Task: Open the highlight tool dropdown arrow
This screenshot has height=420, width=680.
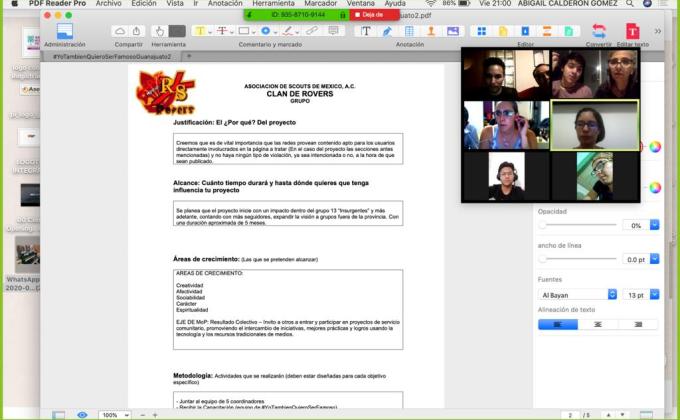Action: point(210,32)
